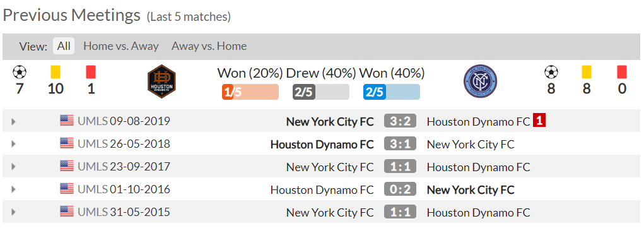
Task: Select the All view tab
Action: click(x=64, y=46)
